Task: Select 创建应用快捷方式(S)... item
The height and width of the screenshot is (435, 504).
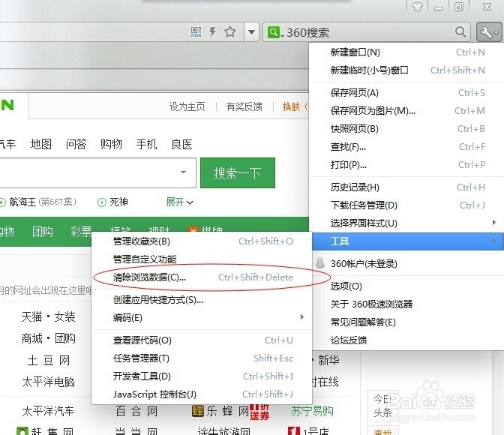Action: pos(202,300)
